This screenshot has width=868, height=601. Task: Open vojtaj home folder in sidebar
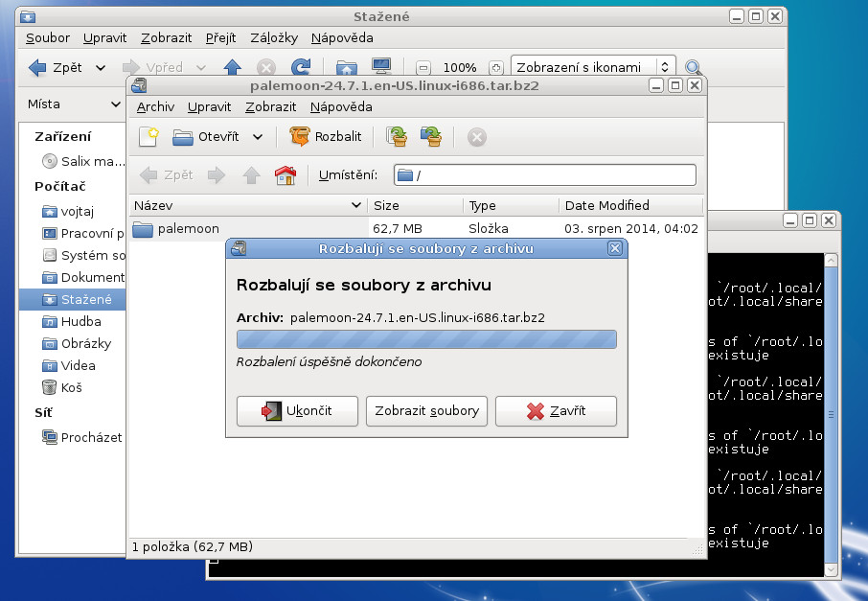point(68,211)
